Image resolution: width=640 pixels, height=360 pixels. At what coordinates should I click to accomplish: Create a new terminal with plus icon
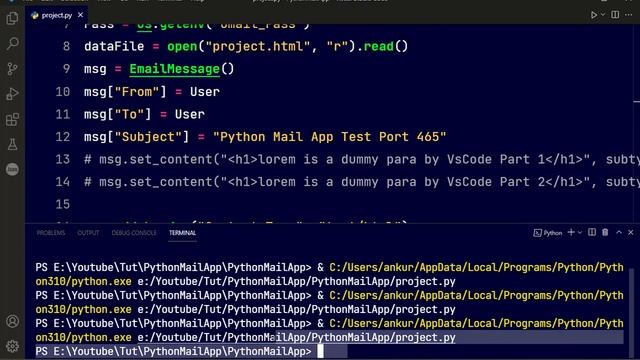[571, 232]
